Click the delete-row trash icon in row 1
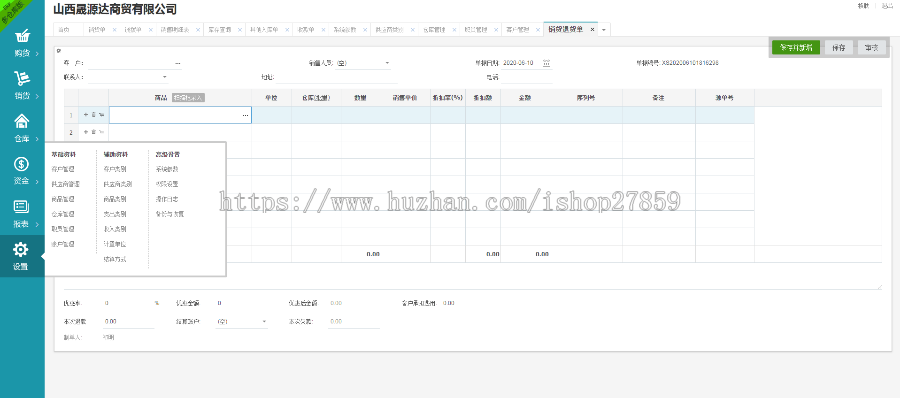 [94, 115]
